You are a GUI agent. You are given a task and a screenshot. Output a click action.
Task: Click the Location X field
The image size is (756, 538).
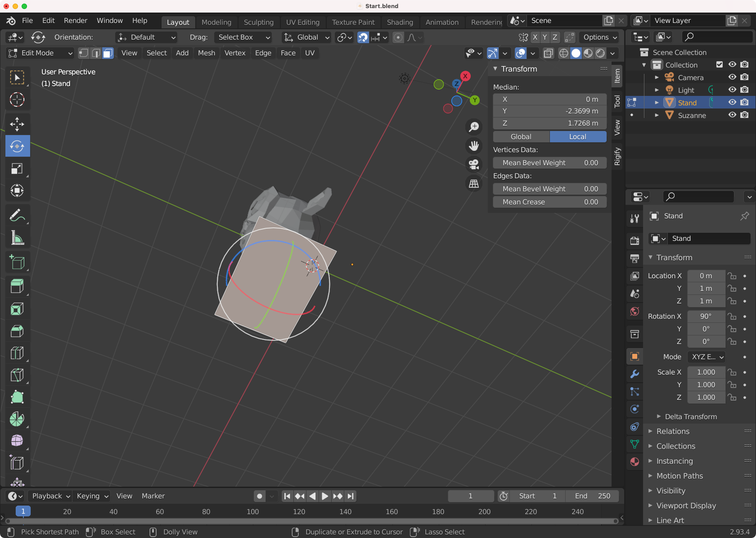[706, 276]
